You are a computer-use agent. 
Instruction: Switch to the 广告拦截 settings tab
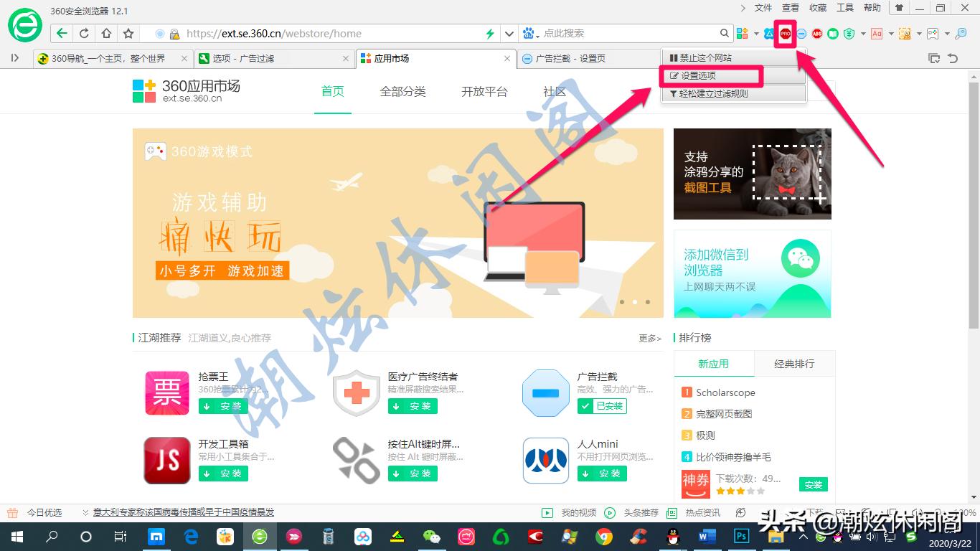[570, 58]
